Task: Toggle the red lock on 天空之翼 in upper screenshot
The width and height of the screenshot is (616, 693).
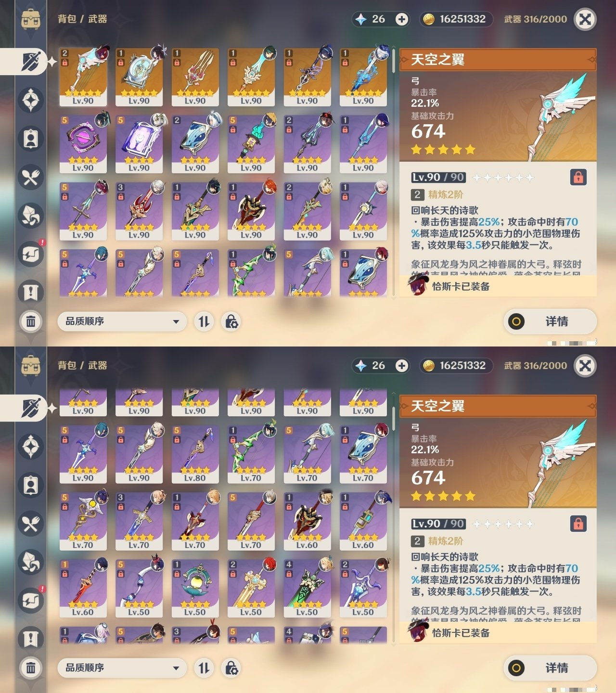Action: pos(578,177)
